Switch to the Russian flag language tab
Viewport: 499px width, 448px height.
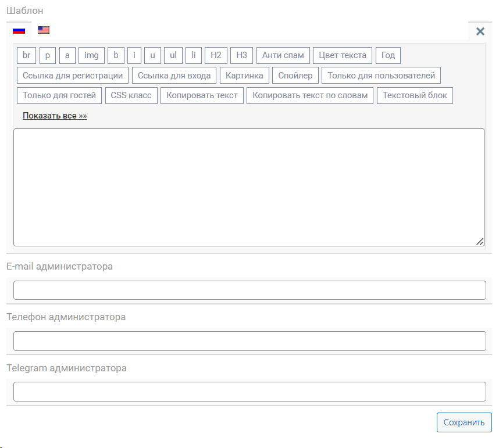point(19,30)
